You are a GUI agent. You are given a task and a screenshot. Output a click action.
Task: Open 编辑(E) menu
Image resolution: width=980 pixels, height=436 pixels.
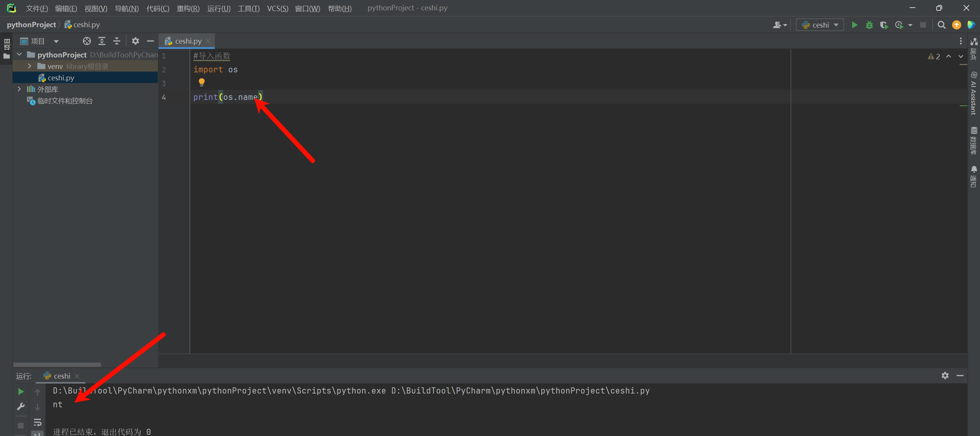pyautogui.click(x=66, y=8)
